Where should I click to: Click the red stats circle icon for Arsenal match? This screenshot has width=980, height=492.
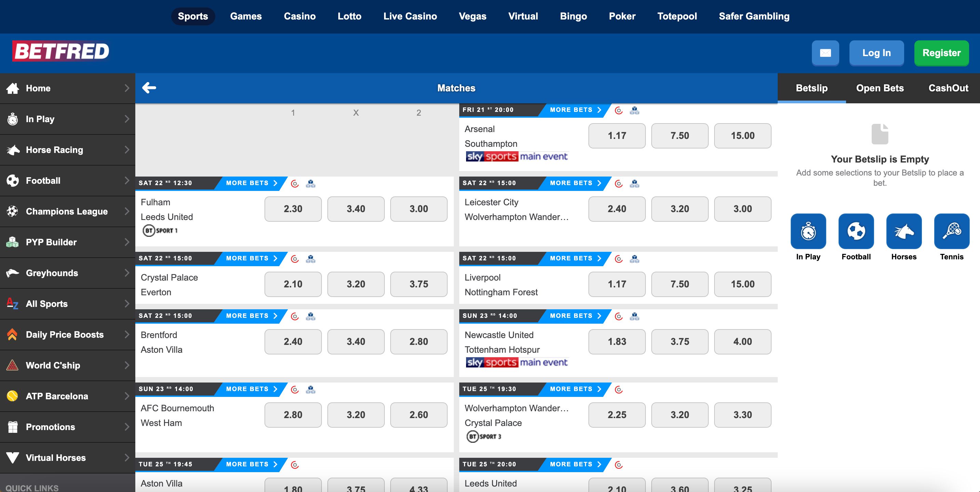click(x=618, y=110)
